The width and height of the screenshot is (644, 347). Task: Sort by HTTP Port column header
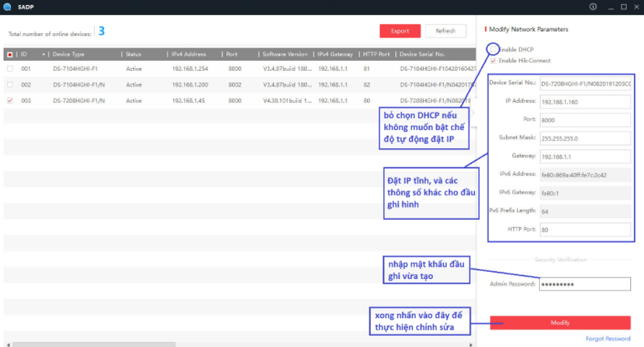pos(377,54)
